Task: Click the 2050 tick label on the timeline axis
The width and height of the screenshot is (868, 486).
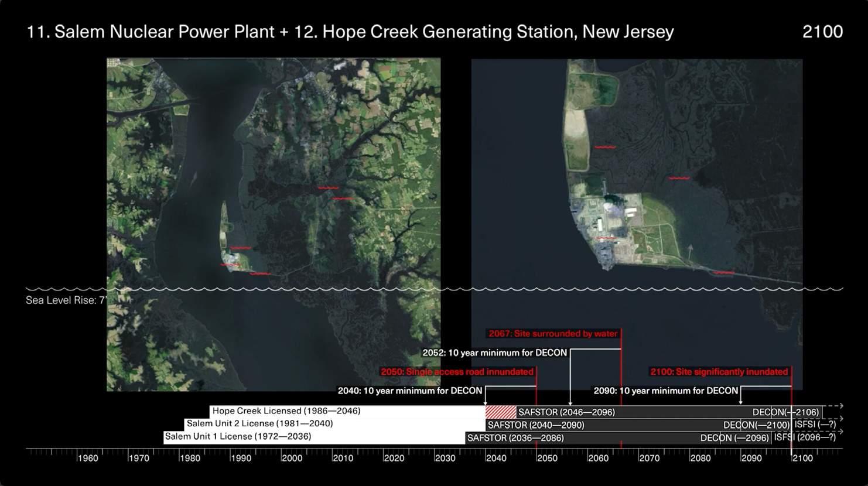Action: coord(547,458)
